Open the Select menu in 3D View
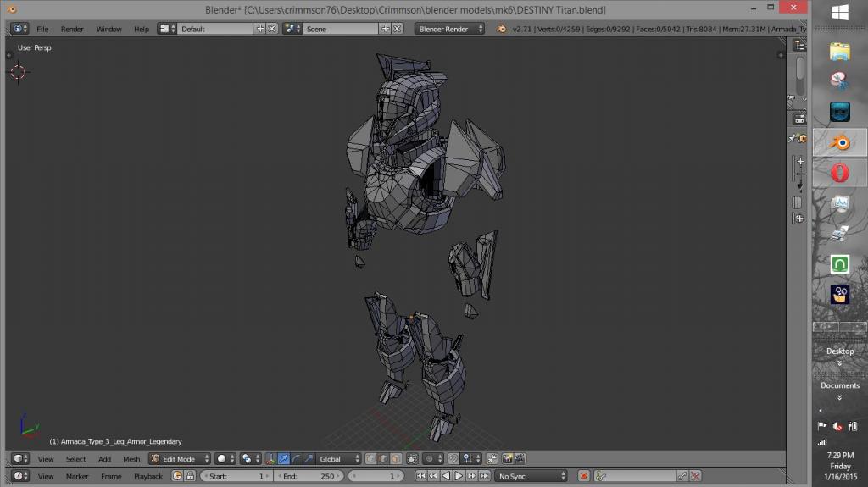Viewport: 868px width, 487px height. (75, 459)
